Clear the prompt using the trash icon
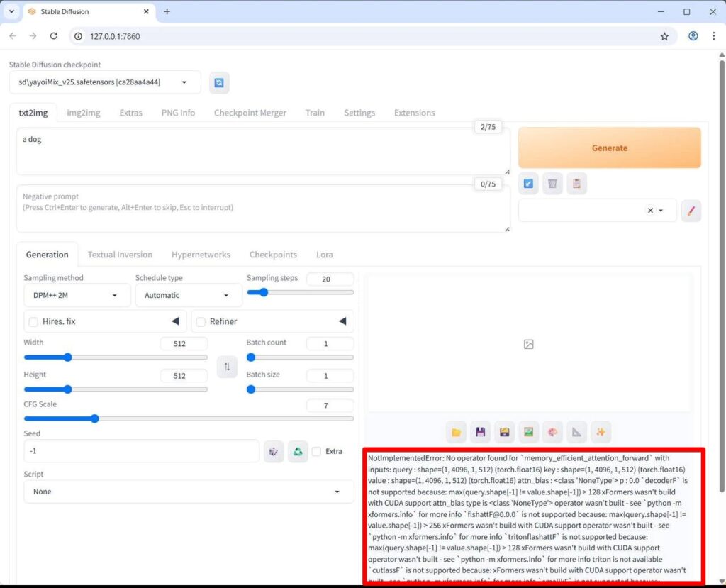The image size is (726, 588). click(552, 183)
